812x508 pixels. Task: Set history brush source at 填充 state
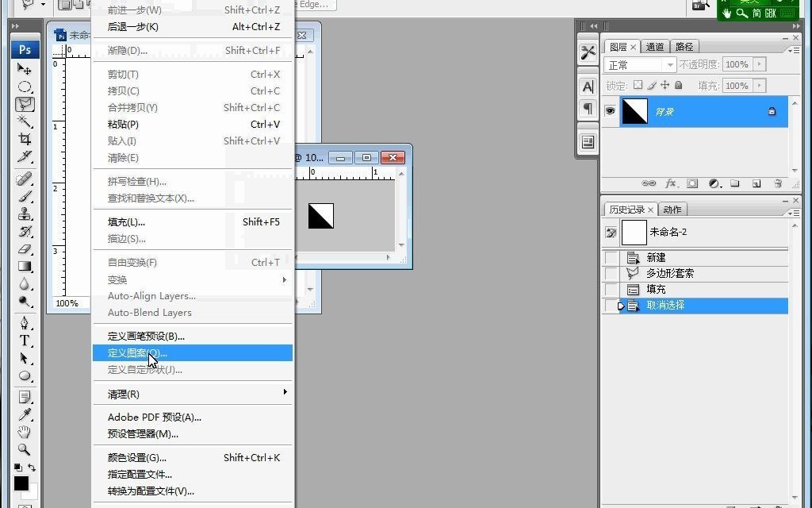point(611,289)
